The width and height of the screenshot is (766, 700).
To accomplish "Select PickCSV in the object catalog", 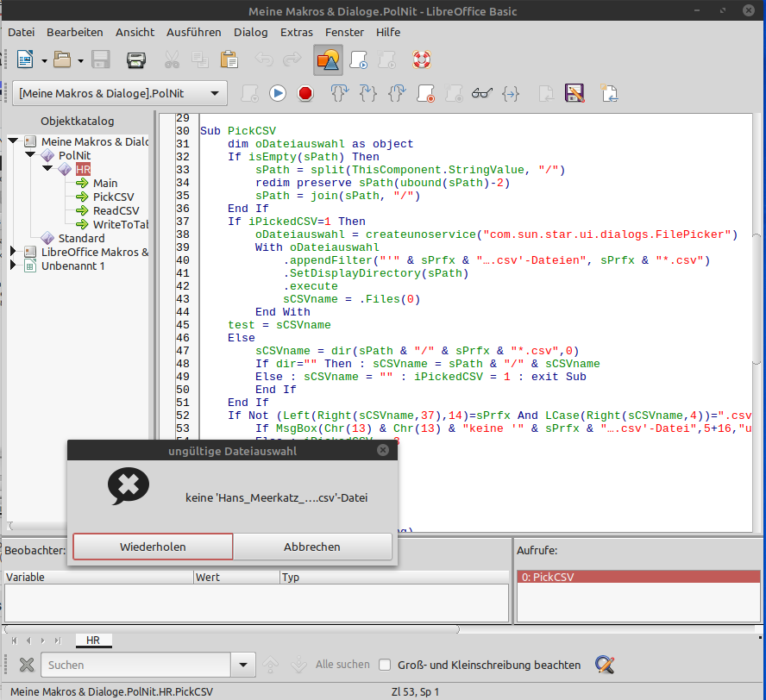I will click(x=113, y=197).
